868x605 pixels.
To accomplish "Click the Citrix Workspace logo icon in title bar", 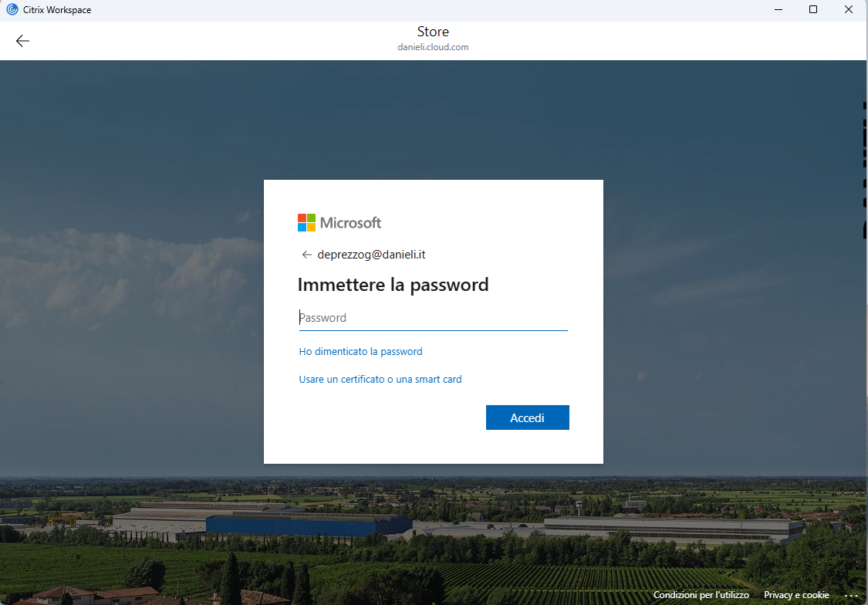I will (x=12, y=9).
